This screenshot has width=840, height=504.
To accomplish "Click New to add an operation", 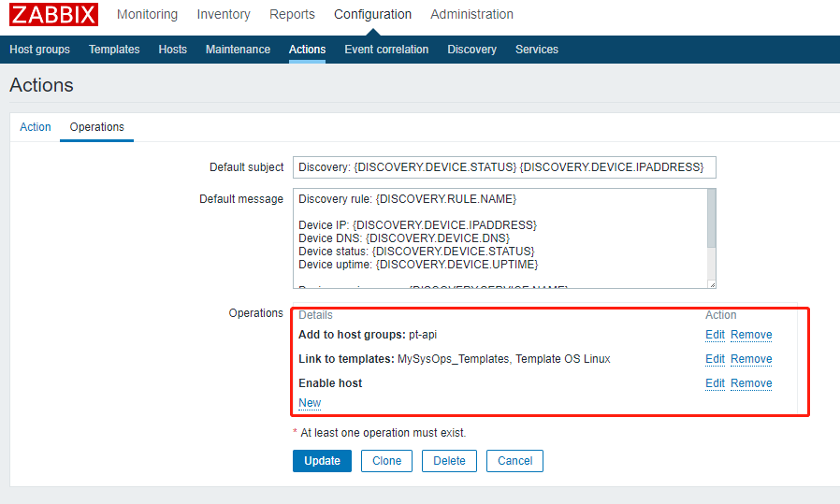I will [x=310, y=403].
